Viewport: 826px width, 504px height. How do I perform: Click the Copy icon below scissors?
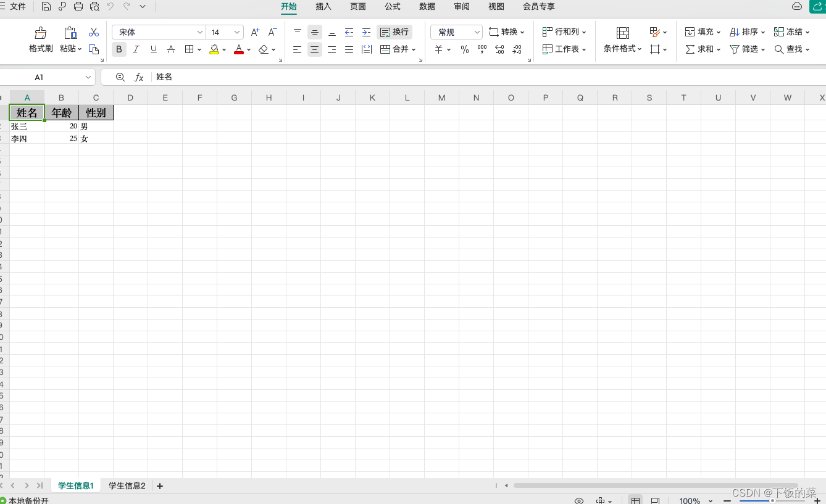(94, 49)
